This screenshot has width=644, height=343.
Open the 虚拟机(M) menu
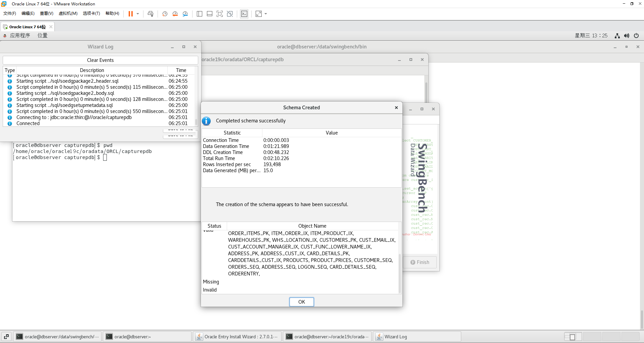[x=68, y=13]
